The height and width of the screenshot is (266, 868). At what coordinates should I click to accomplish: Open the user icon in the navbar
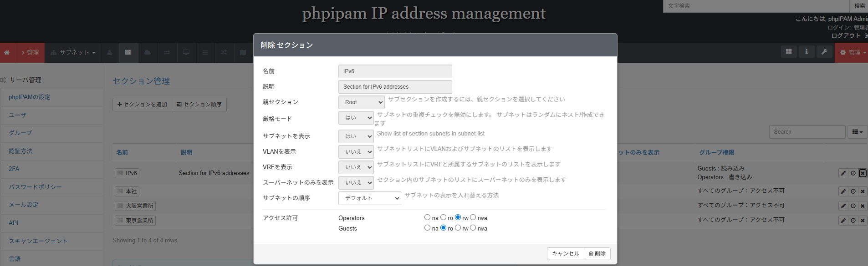109,53
